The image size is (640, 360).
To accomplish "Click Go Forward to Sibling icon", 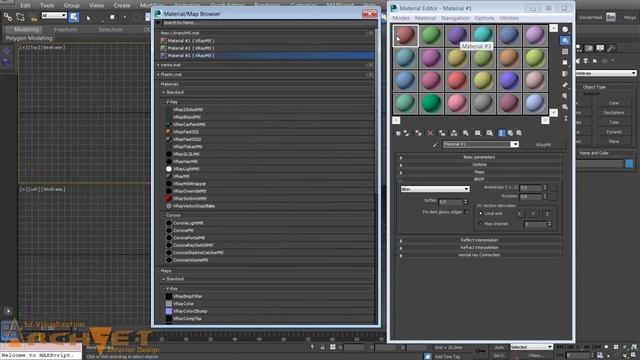I will click(519, 133).
